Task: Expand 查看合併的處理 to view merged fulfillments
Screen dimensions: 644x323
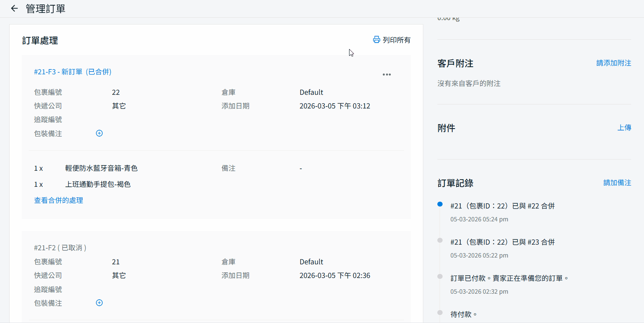Action: (x=59, y=200)
